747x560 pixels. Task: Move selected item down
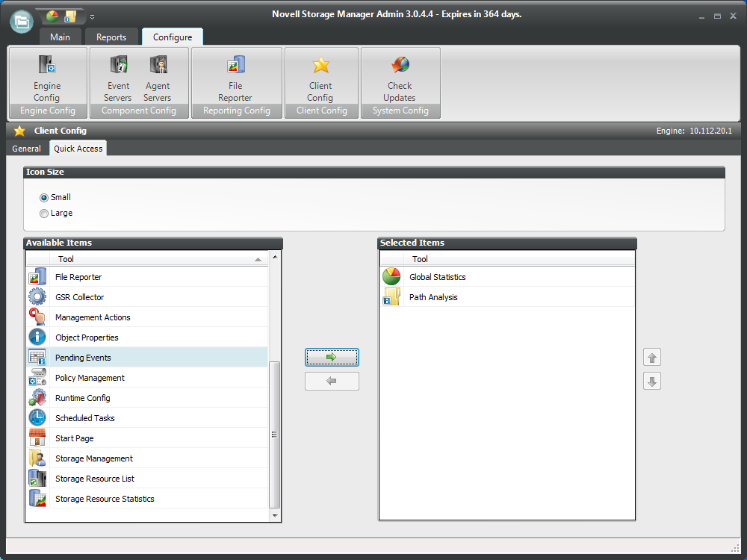652,381
